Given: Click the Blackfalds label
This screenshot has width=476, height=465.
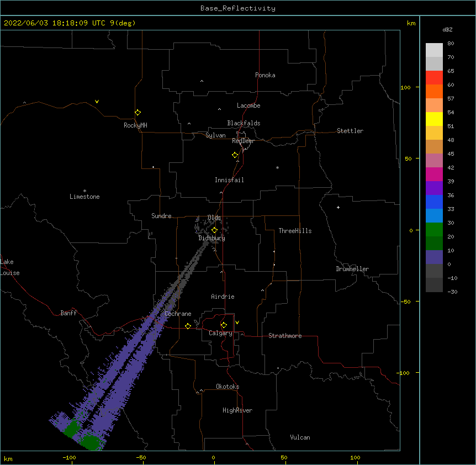Looking at the screenshot, I should click(x=244, y=123).
